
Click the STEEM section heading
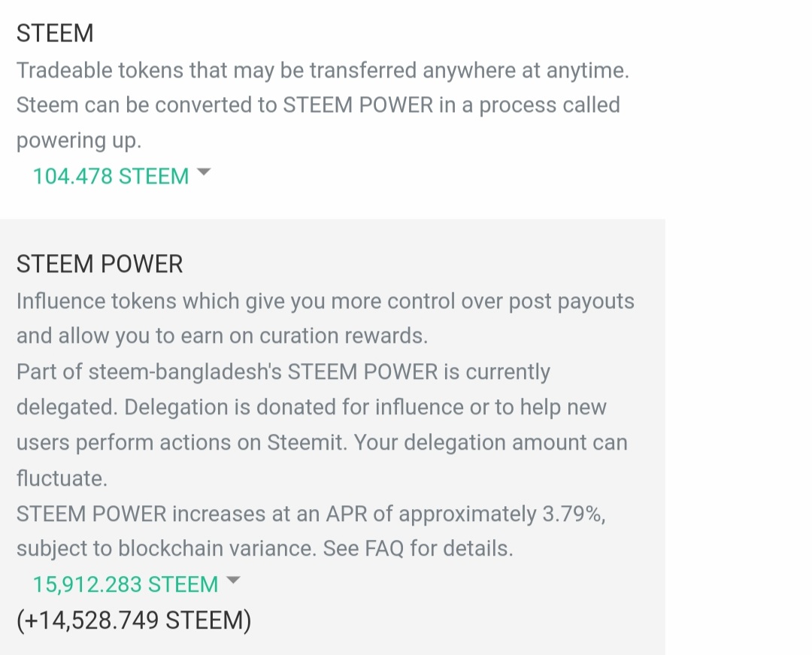pos(55,33)
